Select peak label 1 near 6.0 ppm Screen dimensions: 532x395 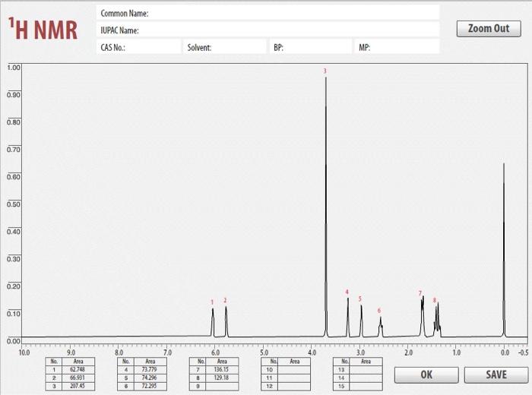point(212,302)
